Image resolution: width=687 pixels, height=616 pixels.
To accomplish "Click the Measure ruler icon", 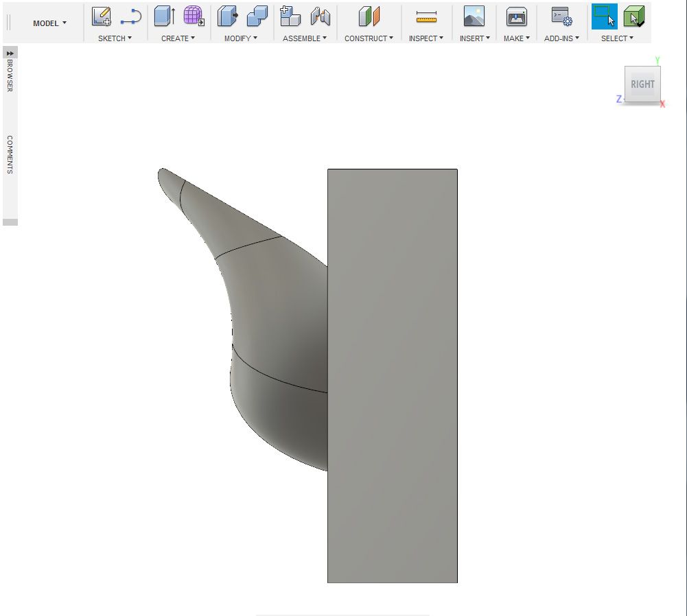I will (x=426, y=17).
